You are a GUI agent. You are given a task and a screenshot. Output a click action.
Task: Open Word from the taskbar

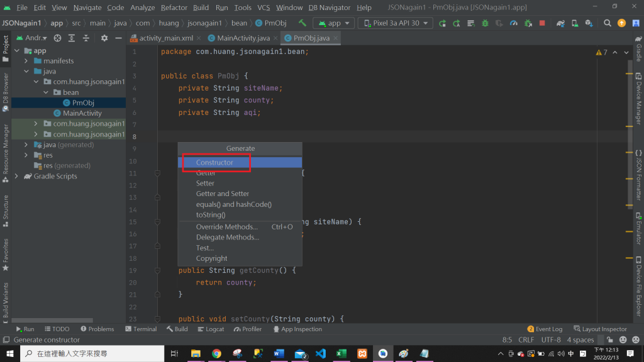(x=279, y=353)
